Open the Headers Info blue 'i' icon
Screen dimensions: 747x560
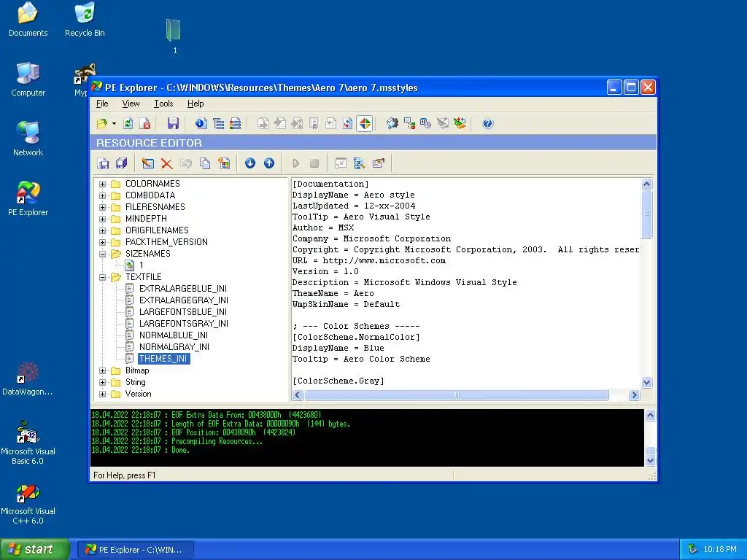point(201,124)
